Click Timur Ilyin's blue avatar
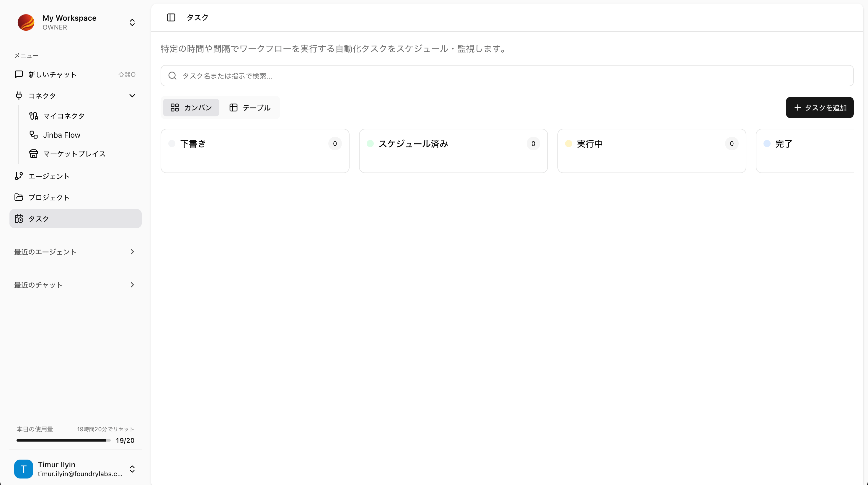868x485 pixels. (24, 469)
